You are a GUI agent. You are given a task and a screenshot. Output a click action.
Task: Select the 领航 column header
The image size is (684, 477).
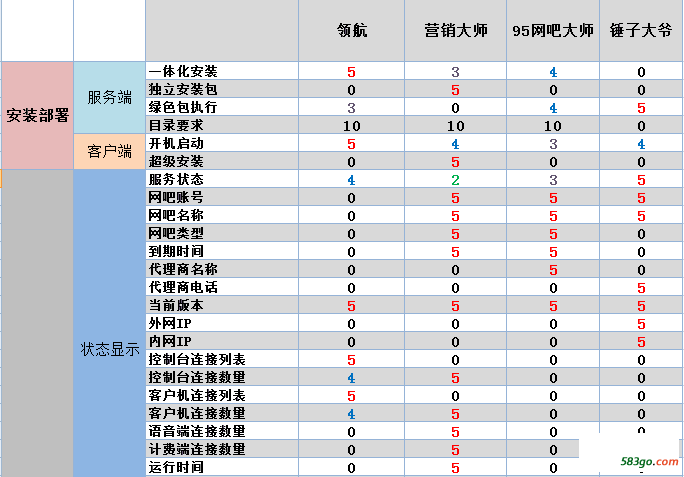[352, 31]
